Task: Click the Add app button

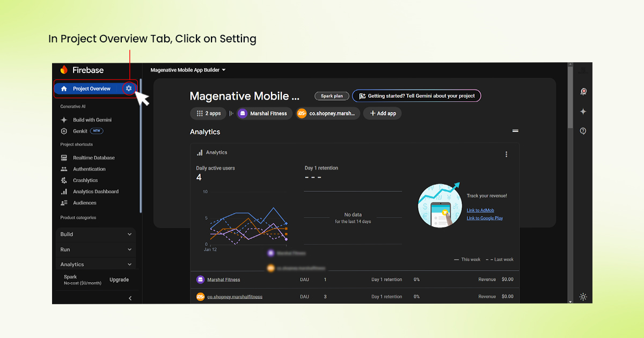Action: [x=382, y=113]
